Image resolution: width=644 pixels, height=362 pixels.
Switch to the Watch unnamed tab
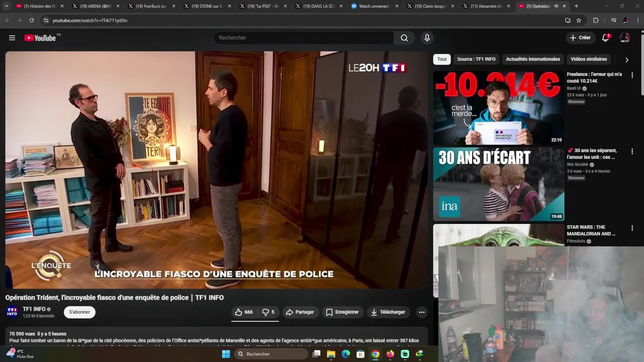point(374,6)
